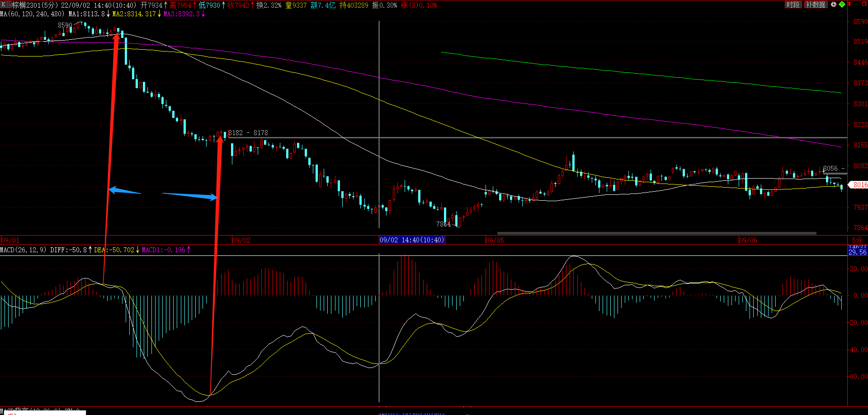
Task: Click the 09/05 date label on the time axis
Action: (495, 240)
